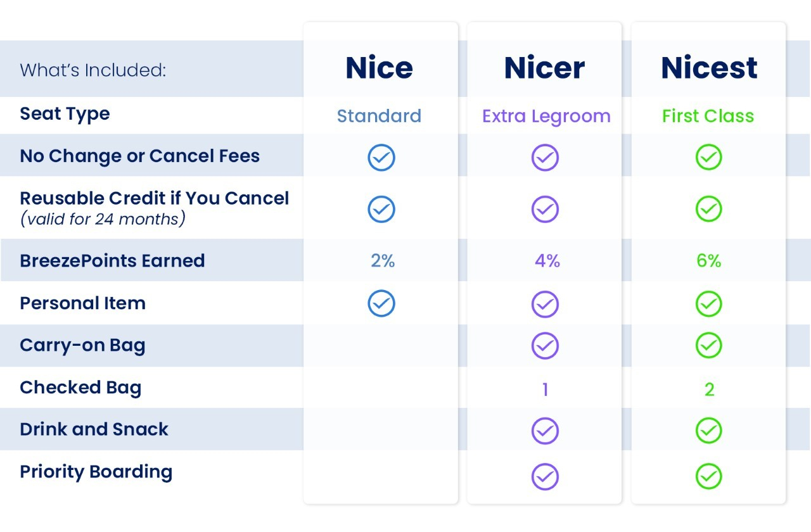
Task: Select the Nicest fare column header
Action: coord(709,68)
